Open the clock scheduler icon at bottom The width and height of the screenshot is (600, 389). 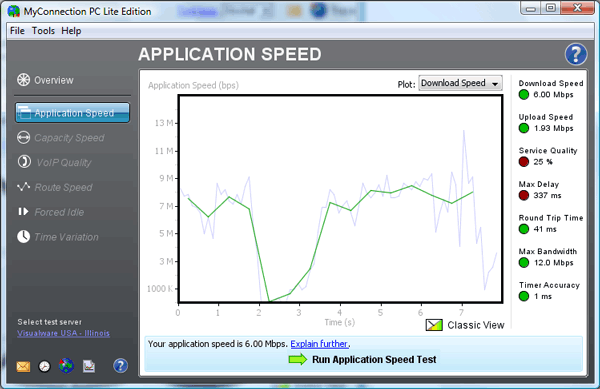click(44, 366)
